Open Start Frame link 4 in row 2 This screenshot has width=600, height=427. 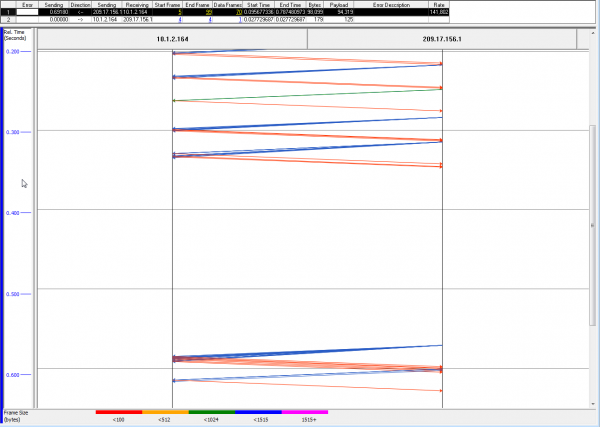click(x=179, y=20)
